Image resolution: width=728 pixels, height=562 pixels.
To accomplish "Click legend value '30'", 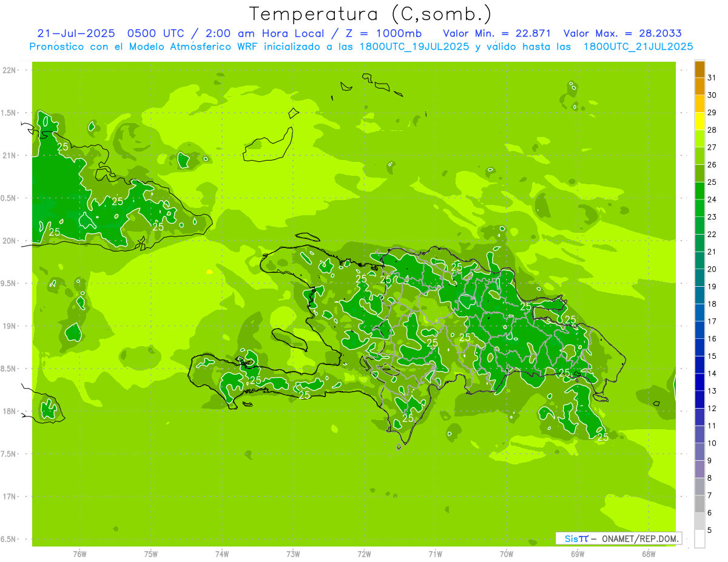I will click(x=712, y=95).
